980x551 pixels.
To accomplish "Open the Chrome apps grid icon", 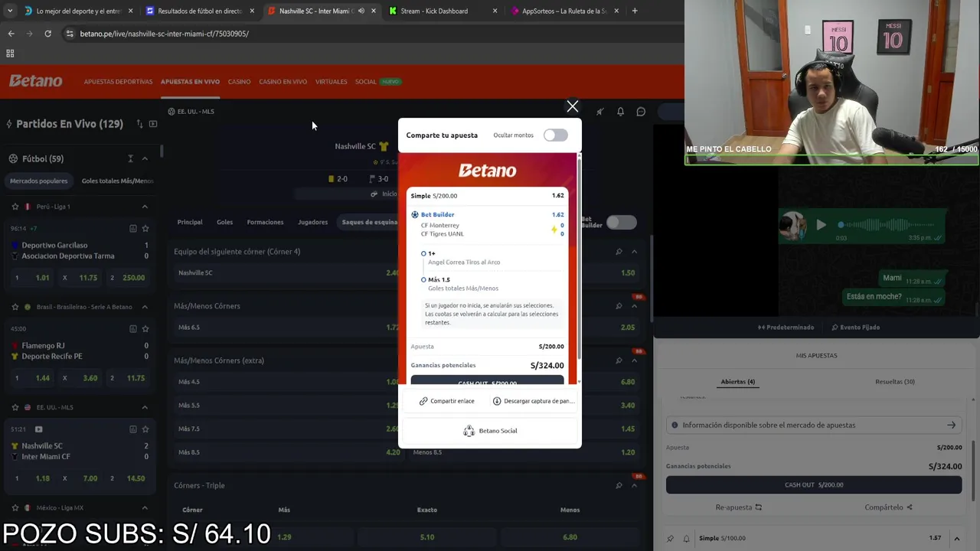I will point(10,54).
